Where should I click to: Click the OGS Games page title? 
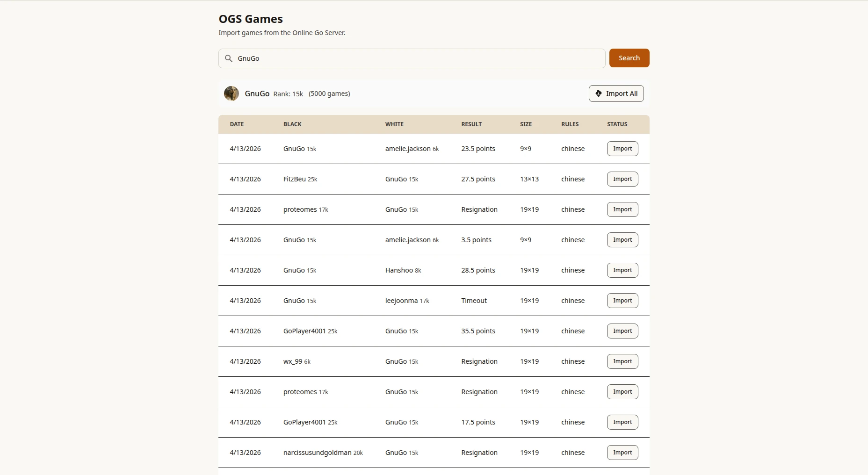pyautogui.click(x=251, y=19)
